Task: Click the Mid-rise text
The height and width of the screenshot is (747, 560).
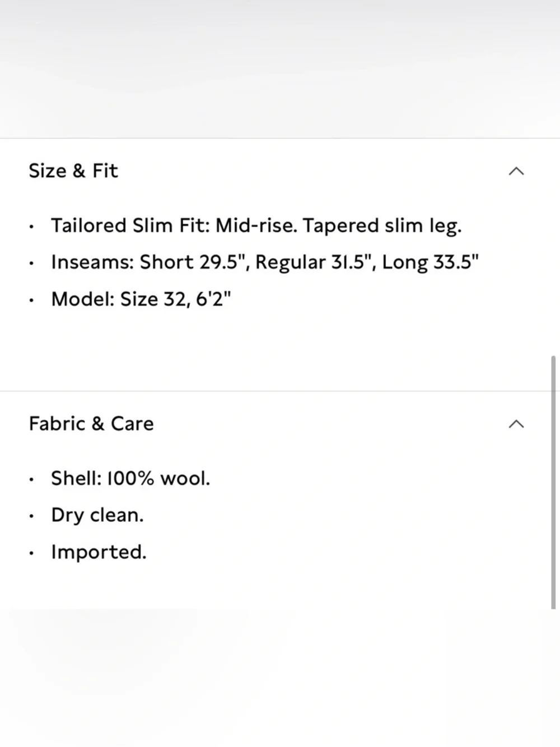Action: (x=256, y=225)
